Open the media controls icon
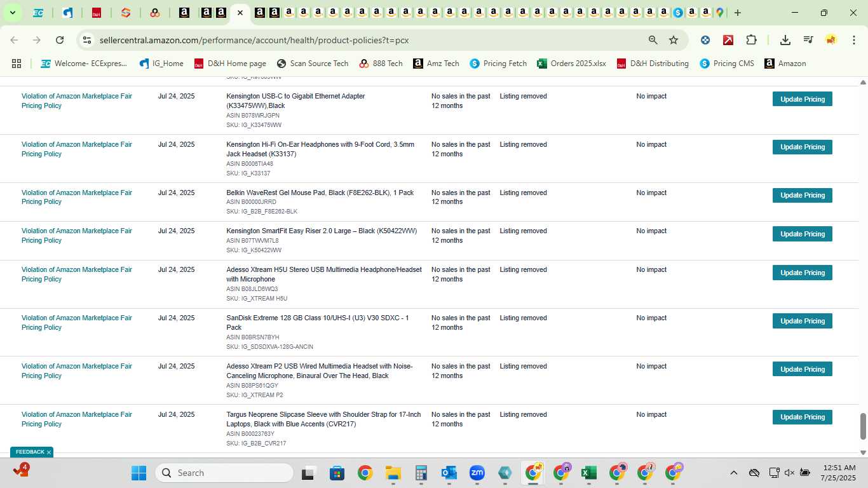This screenshot has height=488, width=868. tap(808, 40)
